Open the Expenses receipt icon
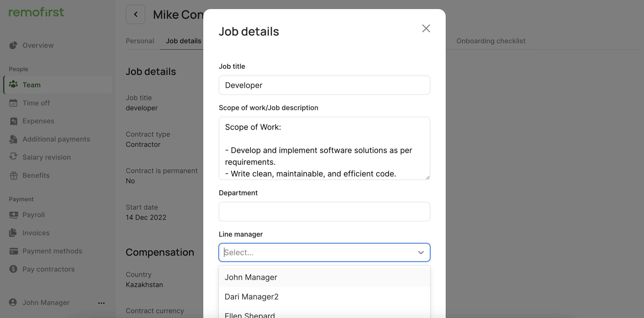The width and height of the screenshot is (644, 318). click(13, 121)
